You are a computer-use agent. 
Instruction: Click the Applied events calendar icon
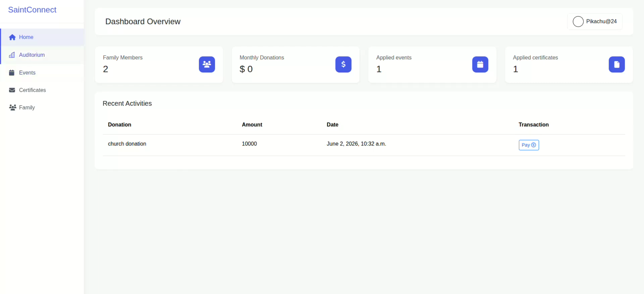coord(480,64)
